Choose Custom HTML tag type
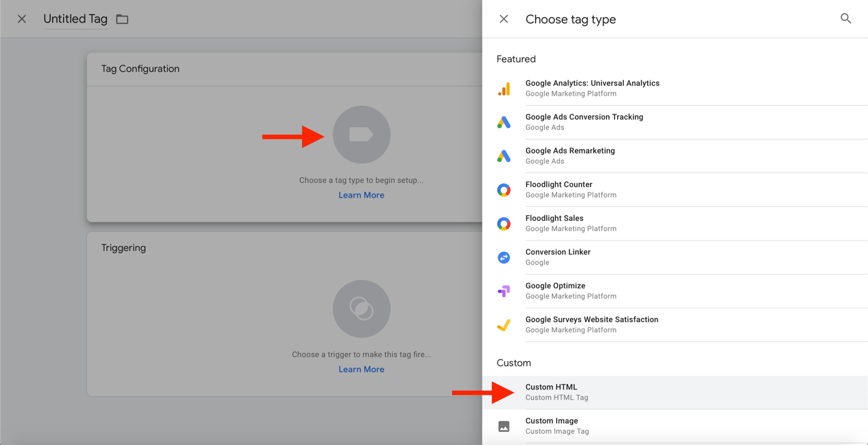 [x=675, y=393]
